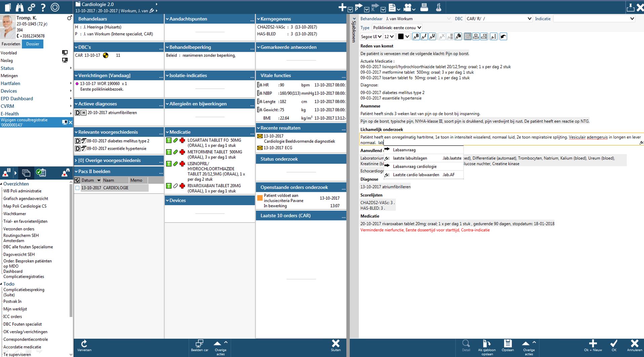Click the Ok + Nieuw button
644x357 pixels.
(x=593, y=346)
